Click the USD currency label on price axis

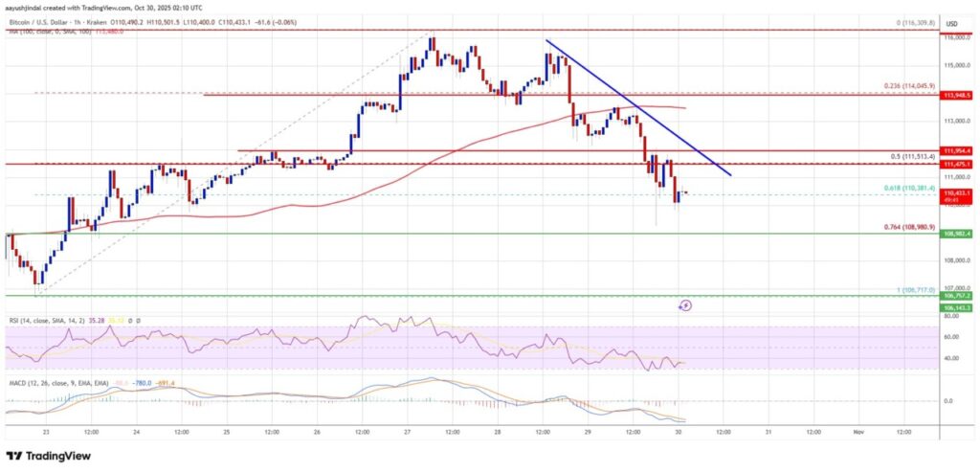[x=952, y=23]
